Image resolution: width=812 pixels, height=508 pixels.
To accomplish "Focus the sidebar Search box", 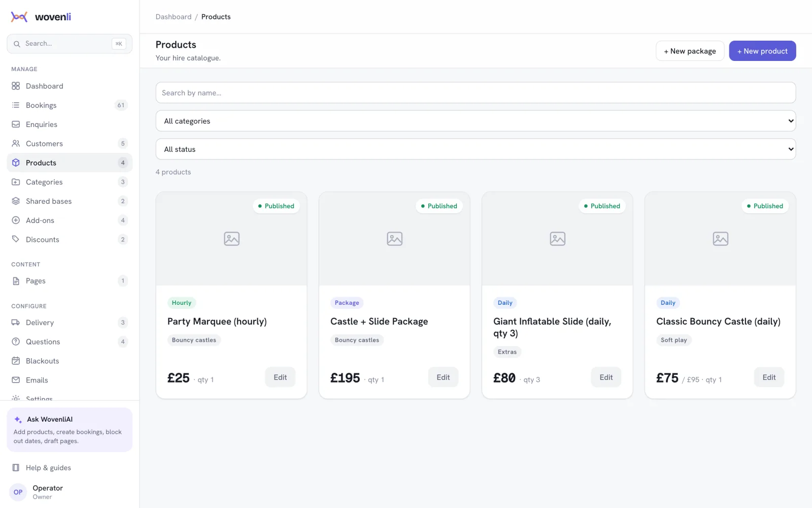I will [70, 44].
